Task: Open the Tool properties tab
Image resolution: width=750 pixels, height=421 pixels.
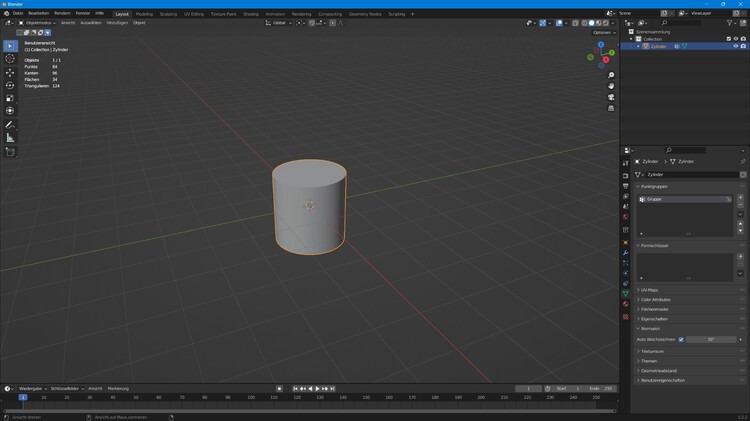Action: [626, 164]
